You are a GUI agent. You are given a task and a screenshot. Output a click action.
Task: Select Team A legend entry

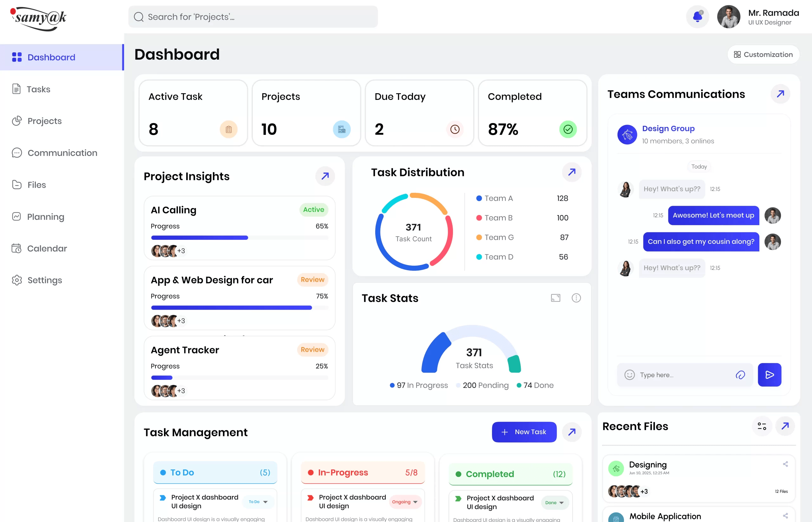[522, 198]
